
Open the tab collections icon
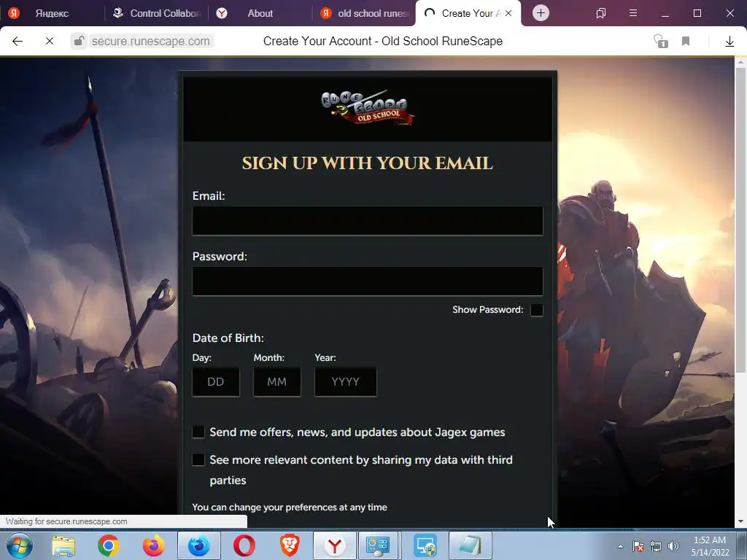601,13
